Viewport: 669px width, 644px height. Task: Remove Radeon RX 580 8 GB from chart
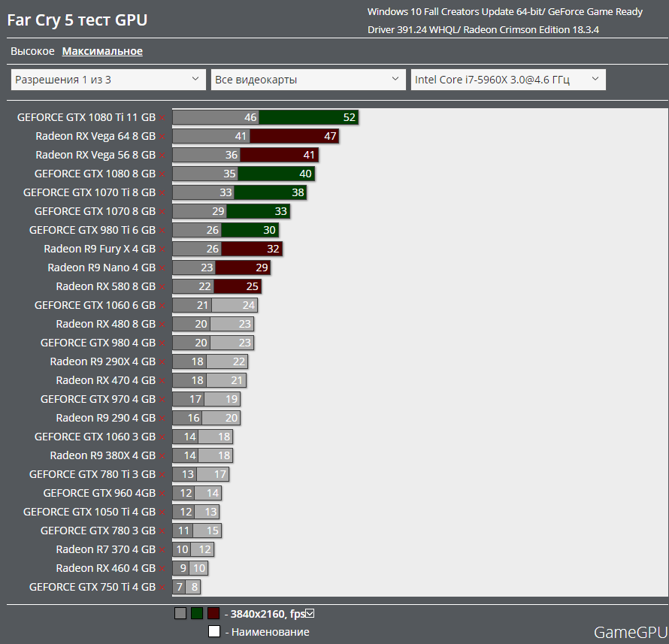162,286
